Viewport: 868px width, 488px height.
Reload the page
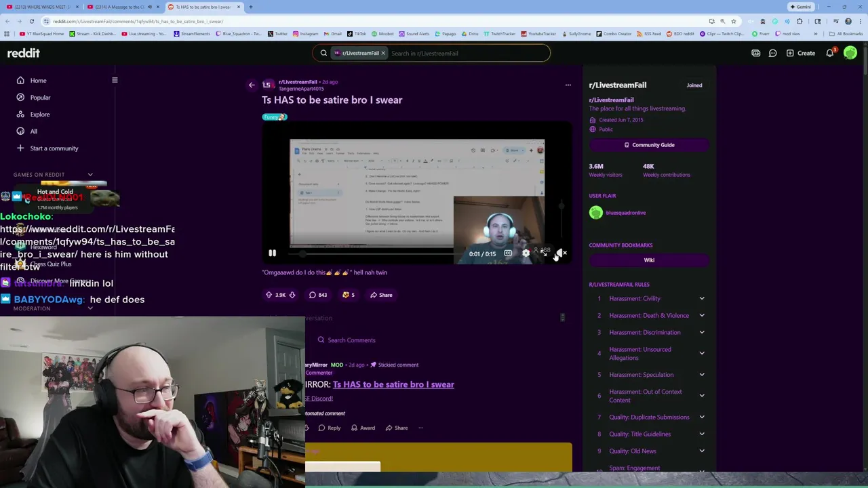[x=31, y=21]
